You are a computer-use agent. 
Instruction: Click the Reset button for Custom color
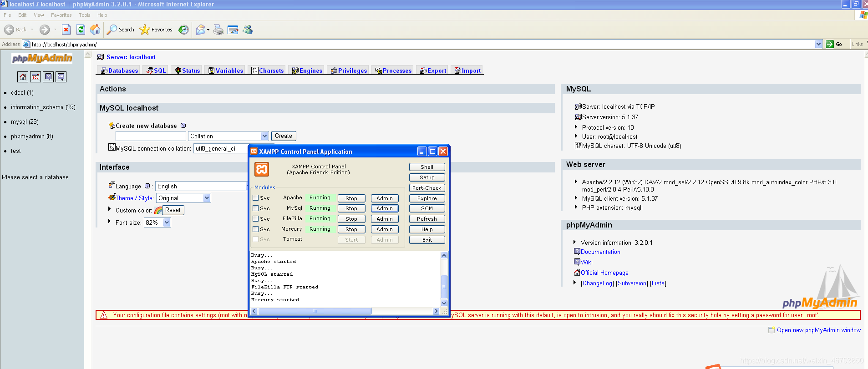click(173, 210)
